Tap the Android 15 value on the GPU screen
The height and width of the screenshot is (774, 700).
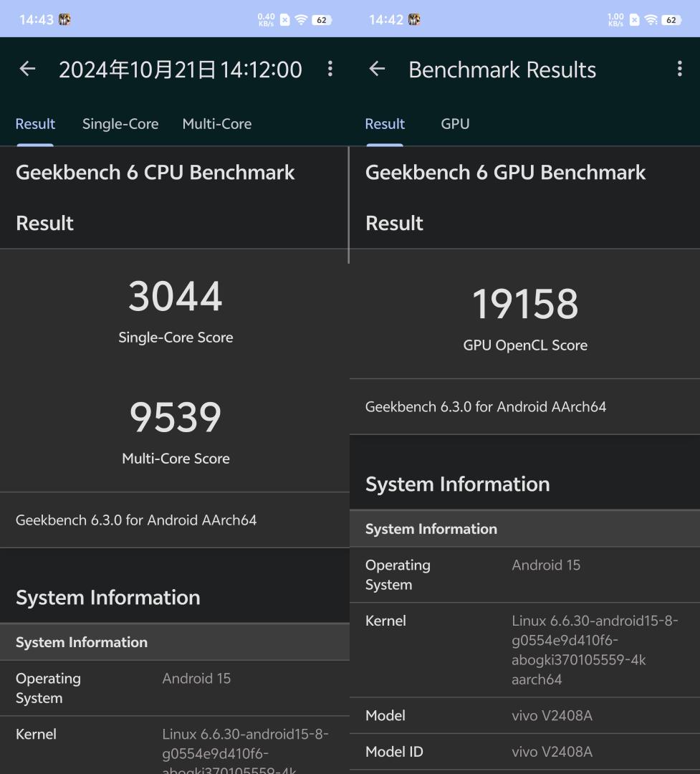(x=546, y=565)
